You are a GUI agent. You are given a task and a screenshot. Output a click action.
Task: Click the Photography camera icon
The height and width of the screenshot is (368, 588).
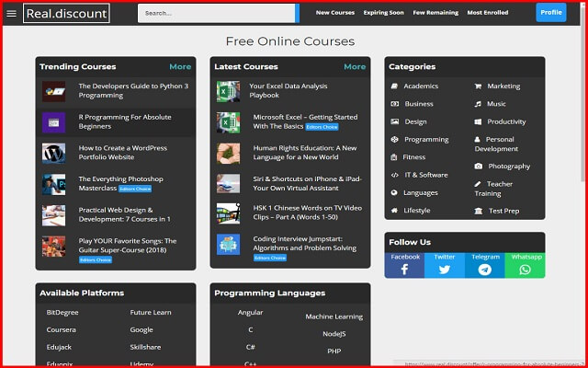[x=479, y=167]
